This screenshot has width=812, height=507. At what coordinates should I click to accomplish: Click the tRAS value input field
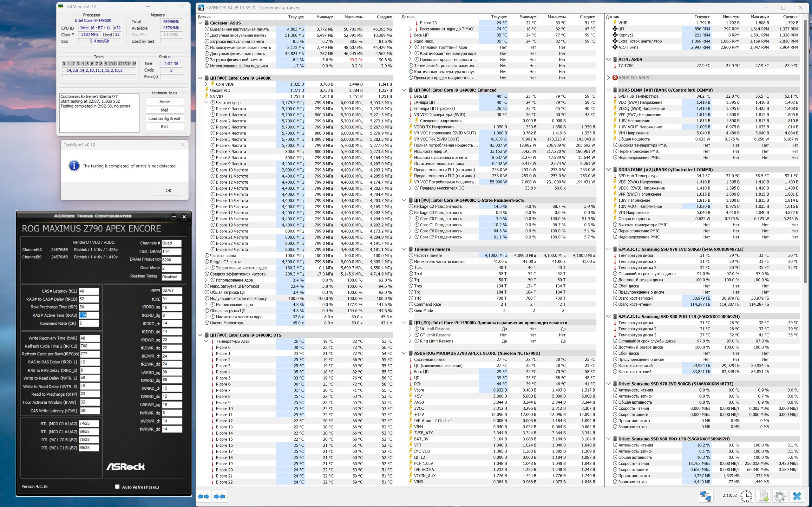click(88, 315)
